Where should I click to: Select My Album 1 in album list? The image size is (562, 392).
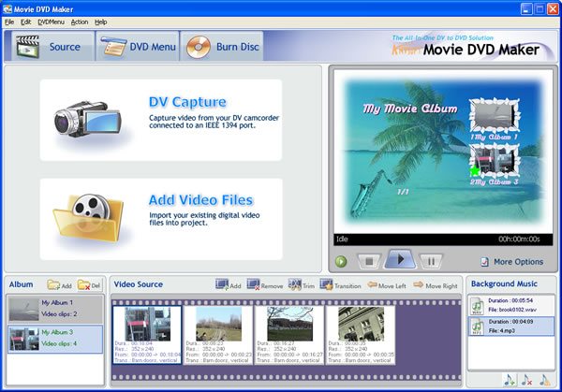[x=55, y=309]
